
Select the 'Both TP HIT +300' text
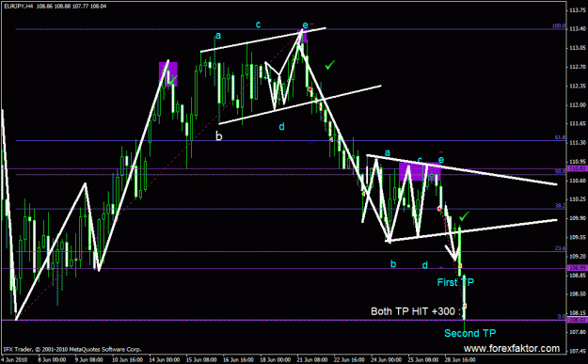tap(413, 311)
